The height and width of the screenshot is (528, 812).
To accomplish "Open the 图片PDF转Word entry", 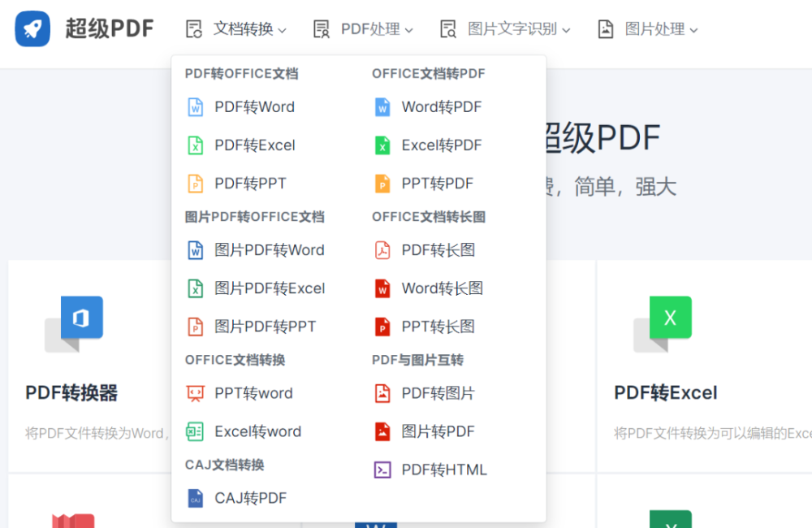I will (270, 250).
